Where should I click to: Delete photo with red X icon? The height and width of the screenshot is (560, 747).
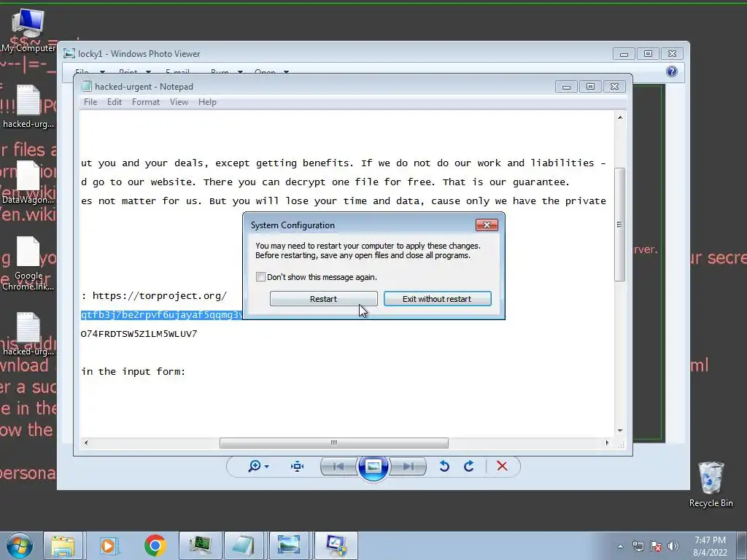pos(502,466)
